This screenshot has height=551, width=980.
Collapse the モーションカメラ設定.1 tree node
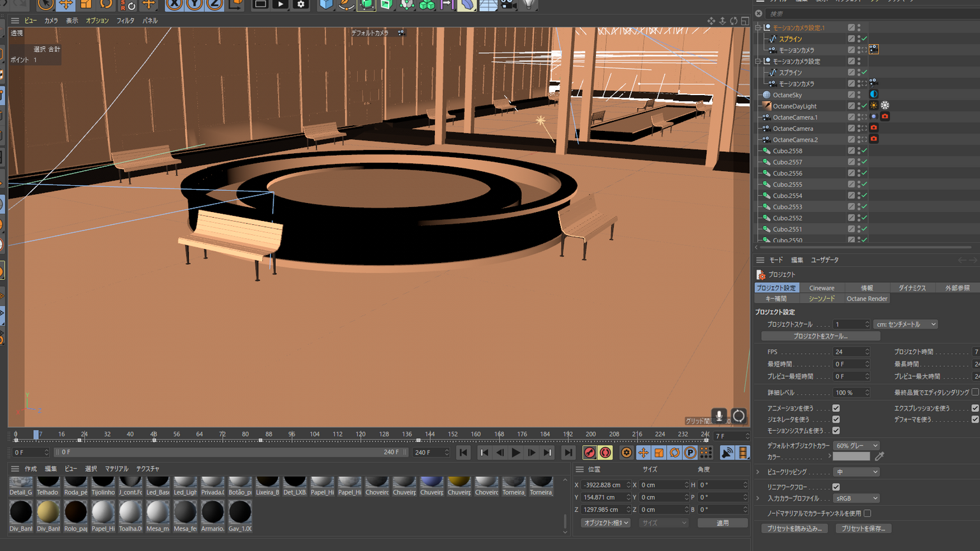(758, 27)
